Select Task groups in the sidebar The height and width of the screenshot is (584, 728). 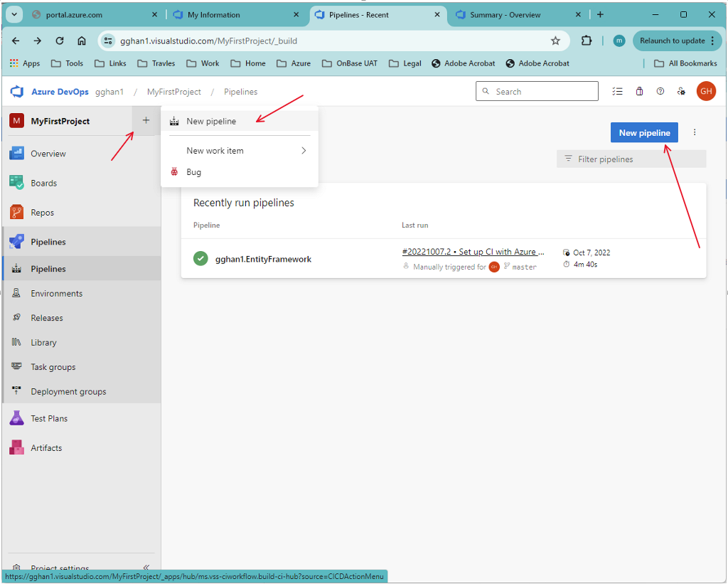(x=16, y=366)
